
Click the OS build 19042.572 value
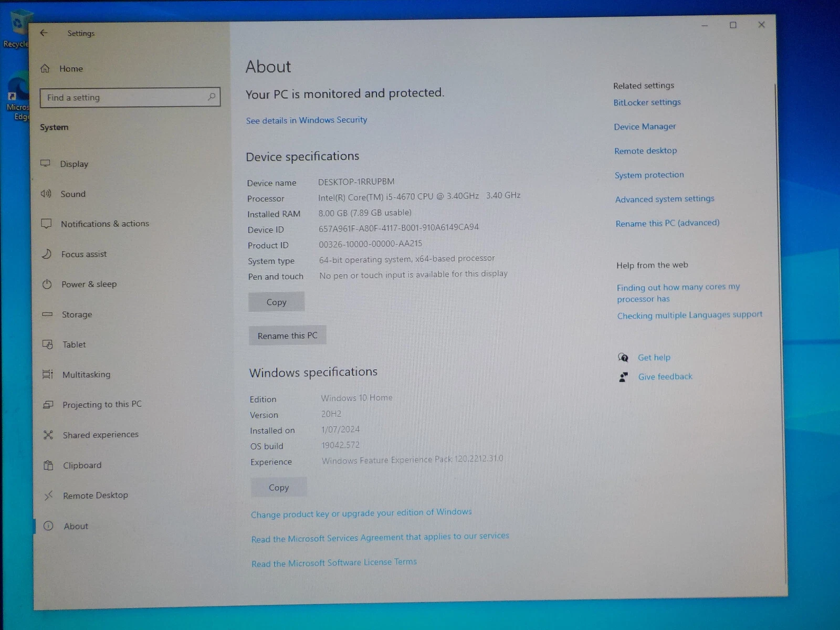coord(340,445)
